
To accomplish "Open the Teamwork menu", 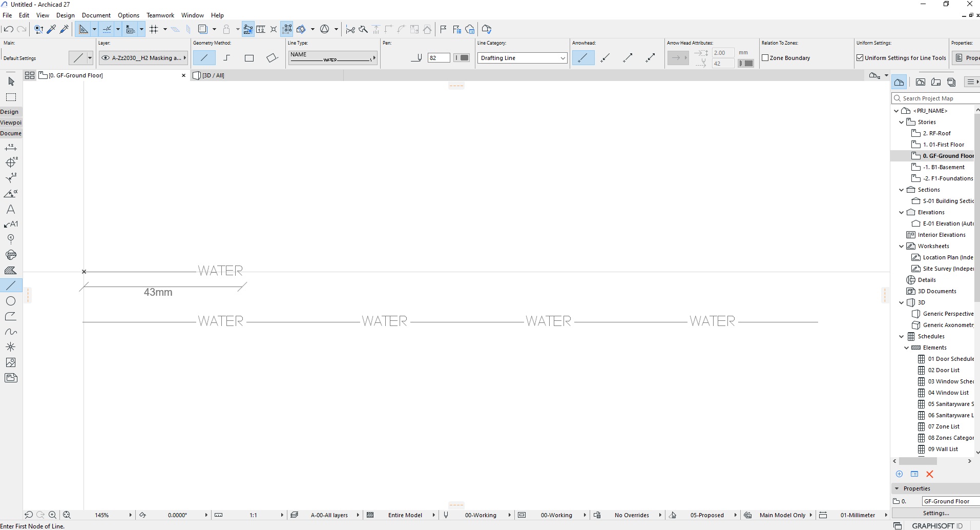I will pos(160,15).
